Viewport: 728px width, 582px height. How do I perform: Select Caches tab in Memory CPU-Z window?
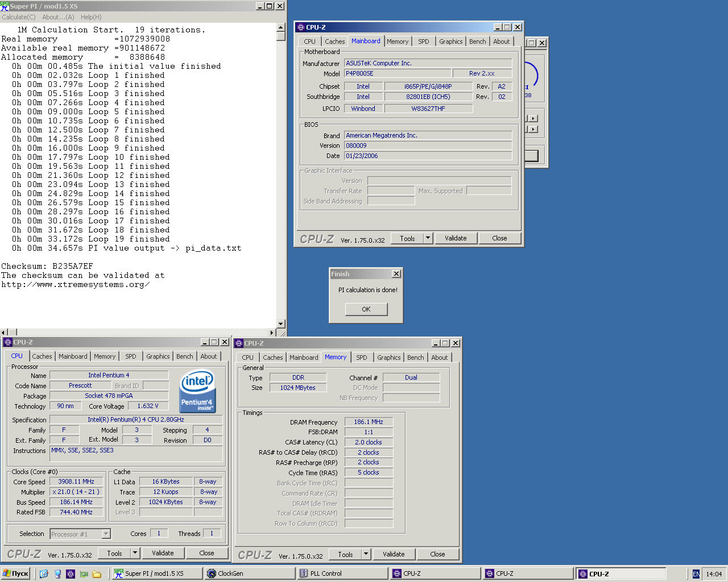coord(272,357)
